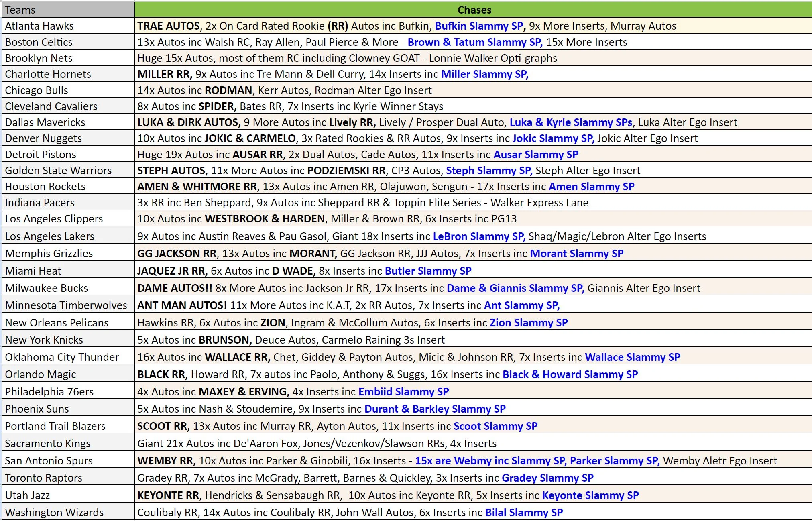Click the Boston Celtics team cell

(x=68, y=42)
